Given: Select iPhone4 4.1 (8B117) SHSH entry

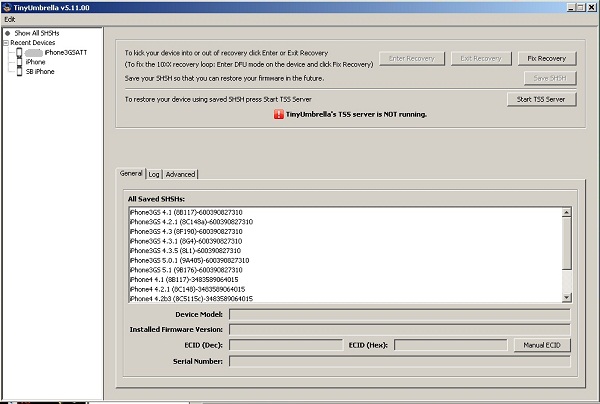Looking at the screenshot, I should click(x=184, y=279).
